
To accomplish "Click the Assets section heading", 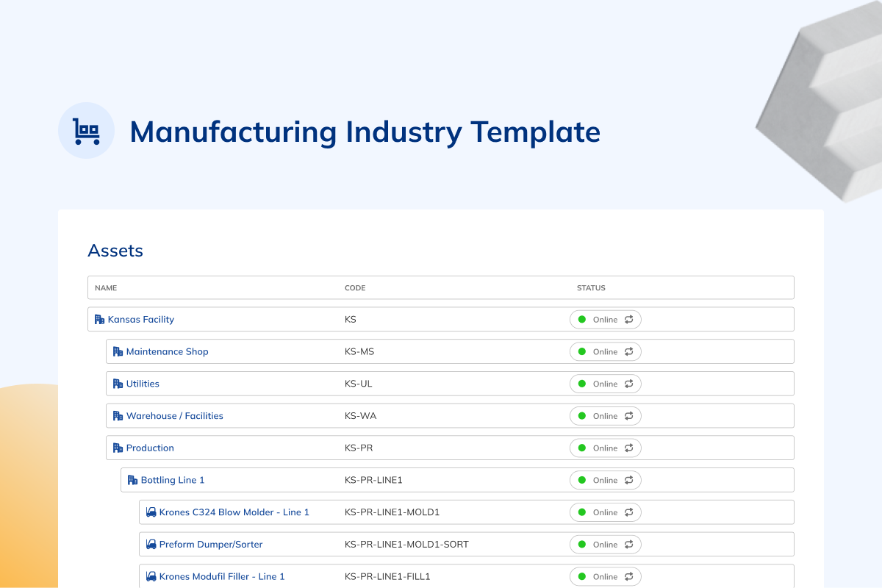I will pyautogui.click(x=115, y=251).
